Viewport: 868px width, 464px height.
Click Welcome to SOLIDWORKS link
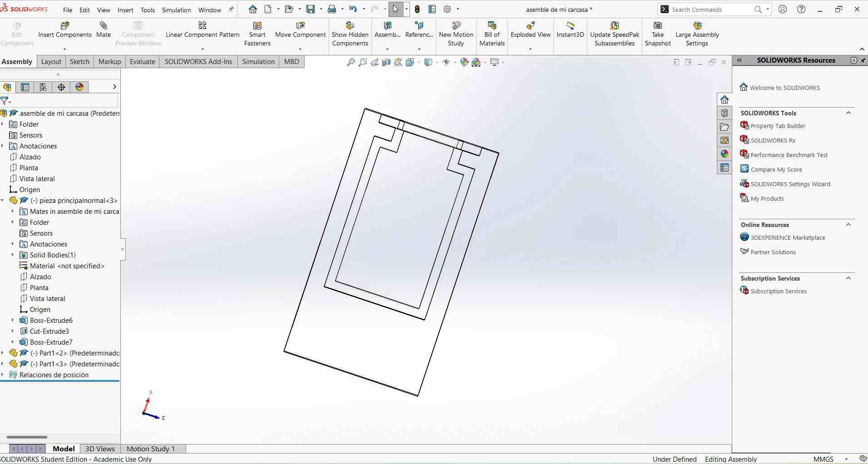pyautogui.click(x=784, y=88)
